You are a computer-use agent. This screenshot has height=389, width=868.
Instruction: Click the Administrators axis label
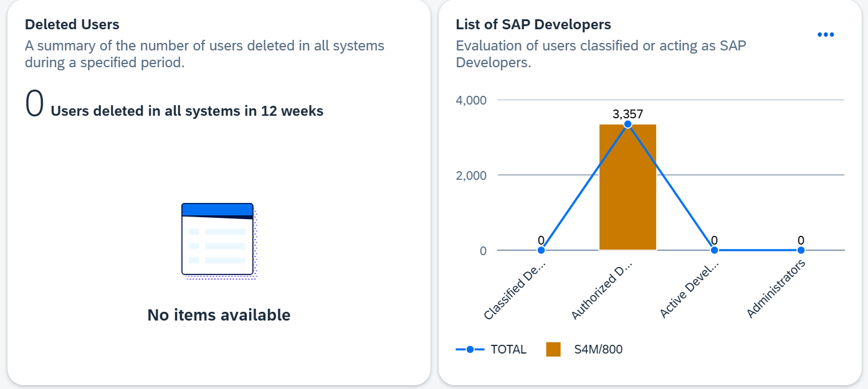tap(776, 289)
